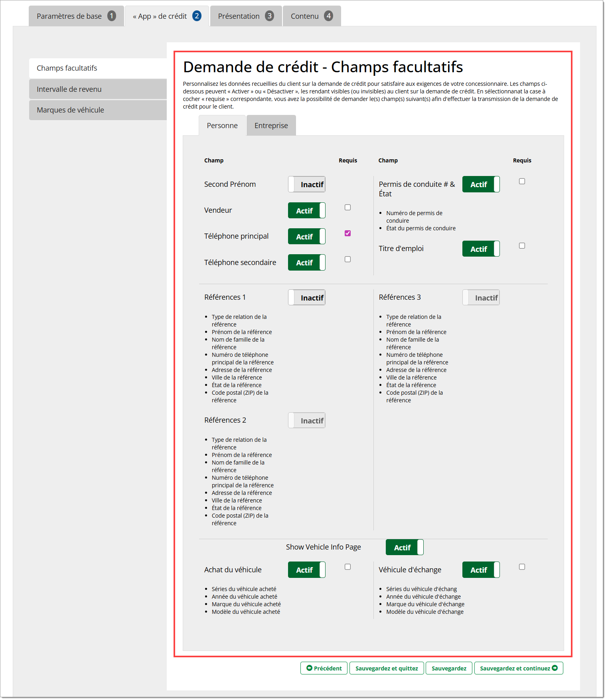Click step badge 4 on Contenu tab
The width and height of the screenshot is (606, 700).
[328, 16]
